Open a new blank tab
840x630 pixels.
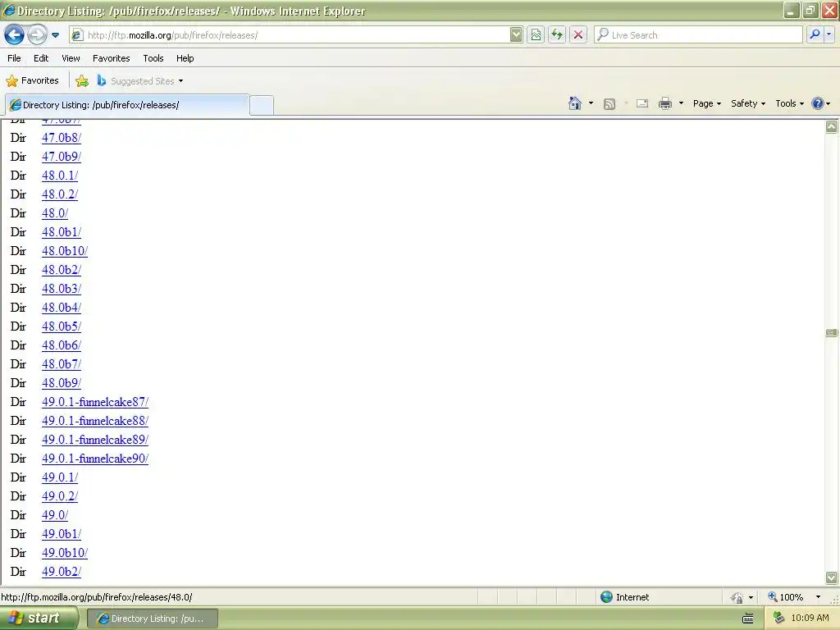(262, 105)
